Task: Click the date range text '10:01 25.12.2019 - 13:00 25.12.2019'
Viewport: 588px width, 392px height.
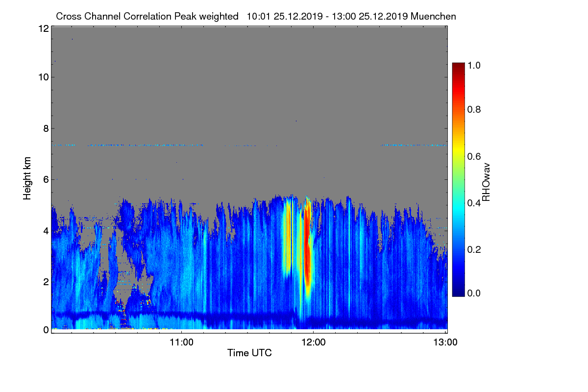Action: click(328, 16)
